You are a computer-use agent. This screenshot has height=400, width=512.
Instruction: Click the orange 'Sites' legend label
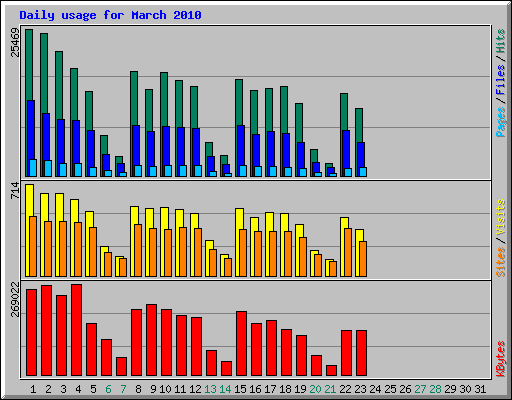(501, 262)
